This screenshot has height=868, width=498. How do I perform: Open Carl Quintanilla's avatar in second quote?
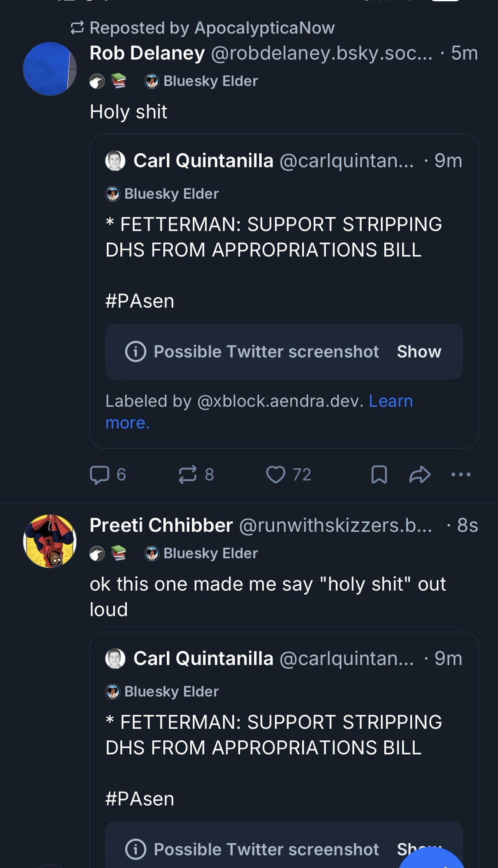115,658
